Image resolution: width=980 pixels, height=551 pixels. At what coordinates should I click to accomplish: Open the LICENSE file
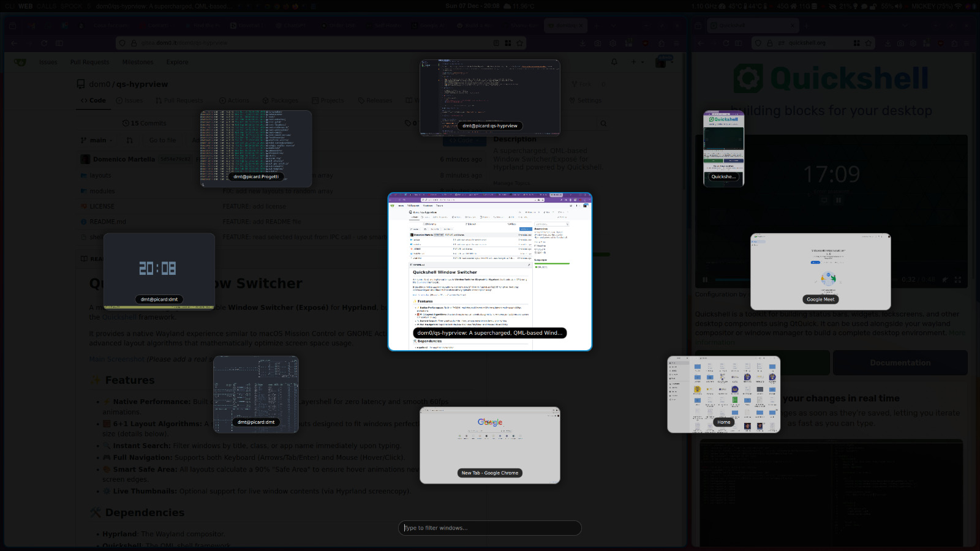pos(102,206)
